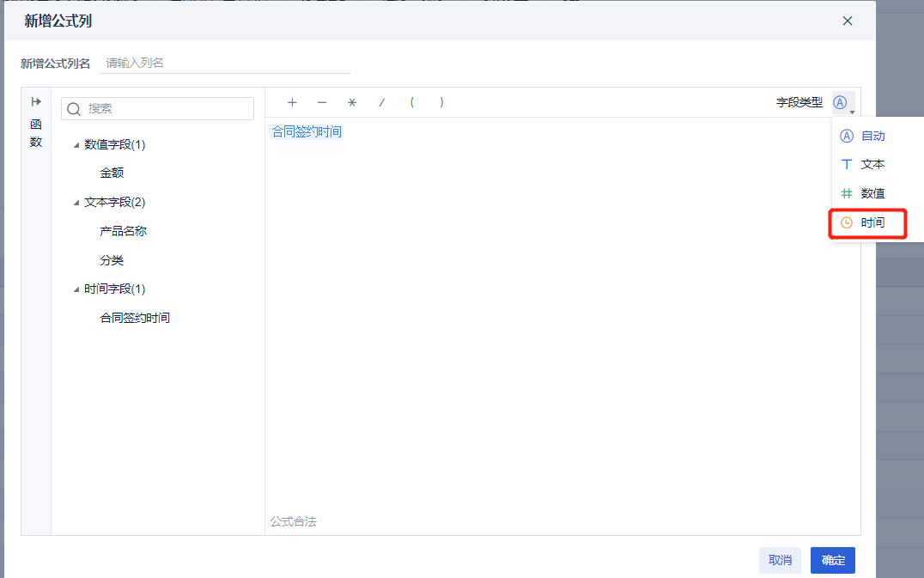The image size is (924, 578).
Task: Insert the division slash operator
Action: (x=382, y=102)
